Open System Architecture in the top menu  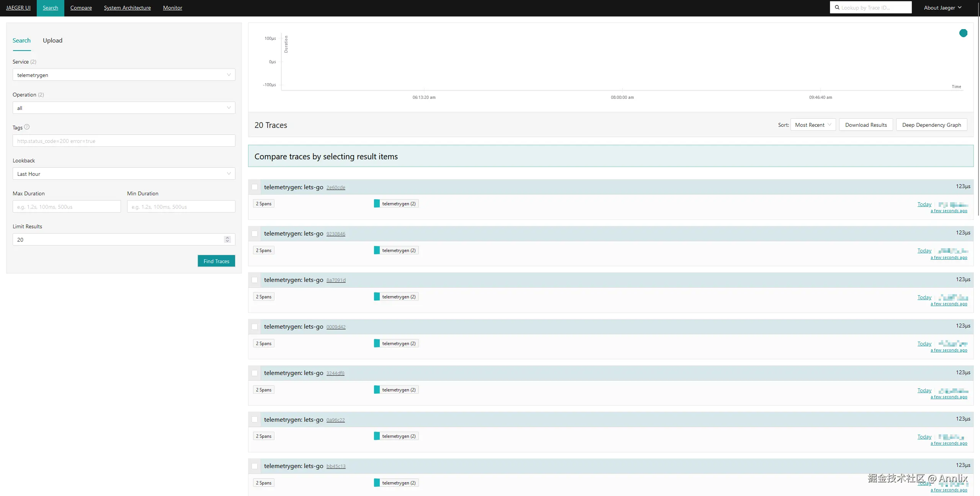[x=127, y=8]
